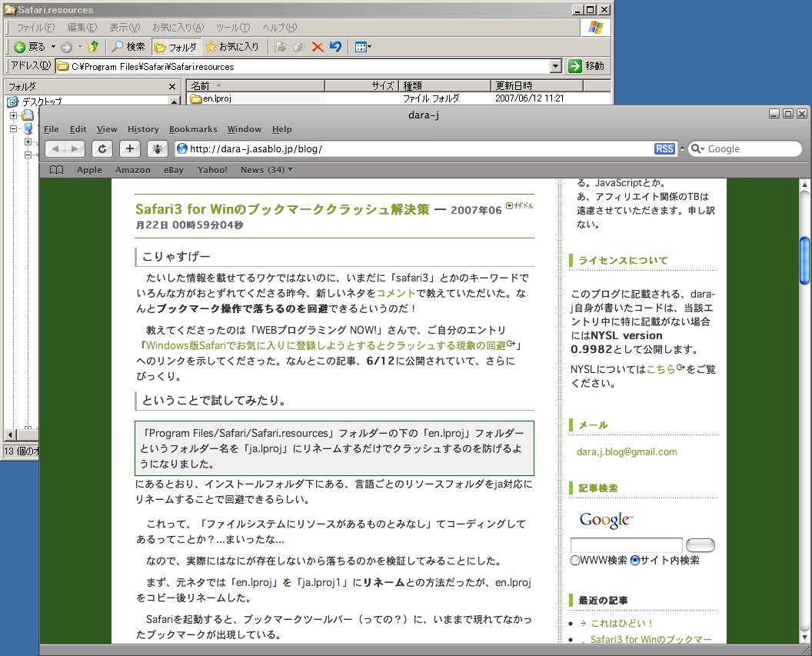Select the en.lproj folder in the list
Image resolution: width=812 pixels, height=656 pixels.
click(211, 98)
